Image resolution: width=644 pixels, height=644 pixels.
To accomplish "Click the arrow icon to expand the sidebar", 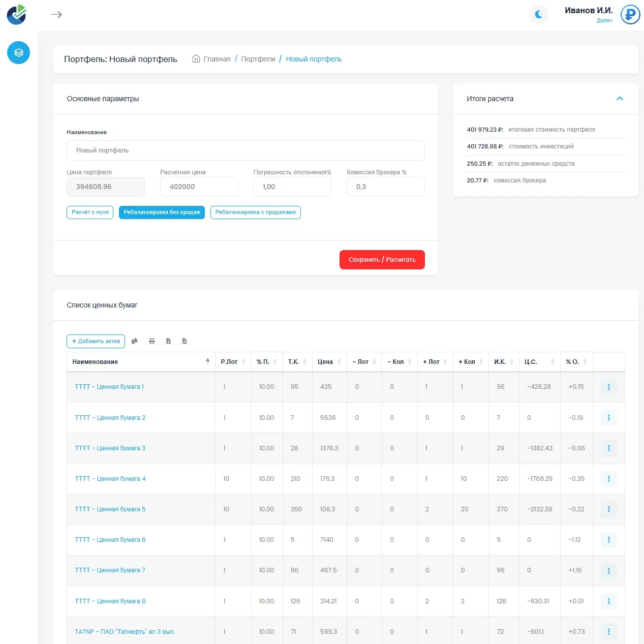I will (56, 15).
